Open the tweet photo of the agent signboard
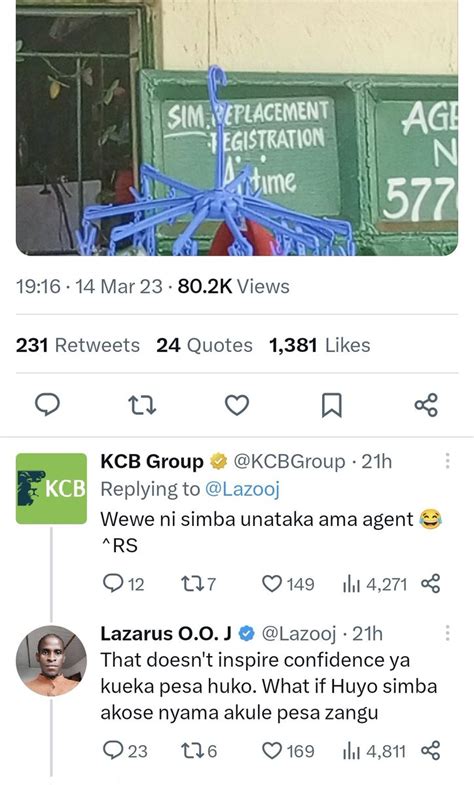The width and height of the screenshot is (474, 785). [x=237, y=128]
